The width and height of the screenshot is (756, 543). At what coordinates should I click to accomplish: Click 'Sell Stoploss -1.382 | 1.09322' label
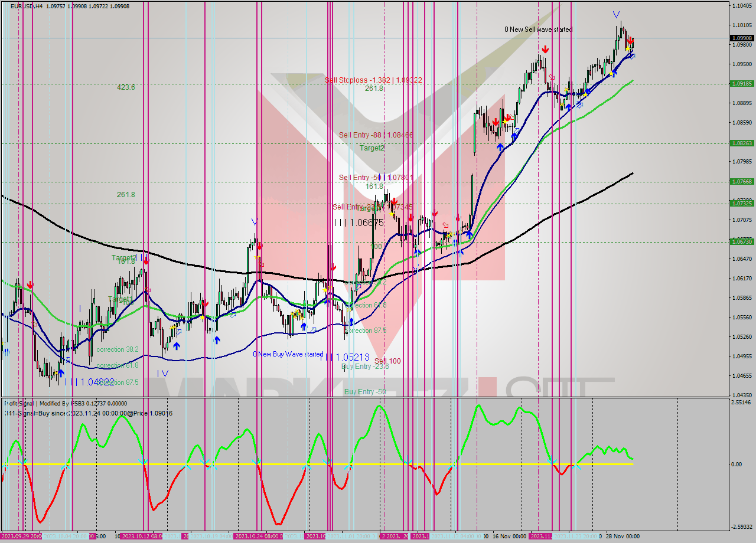pyautogui.click(x=373, y=80)
